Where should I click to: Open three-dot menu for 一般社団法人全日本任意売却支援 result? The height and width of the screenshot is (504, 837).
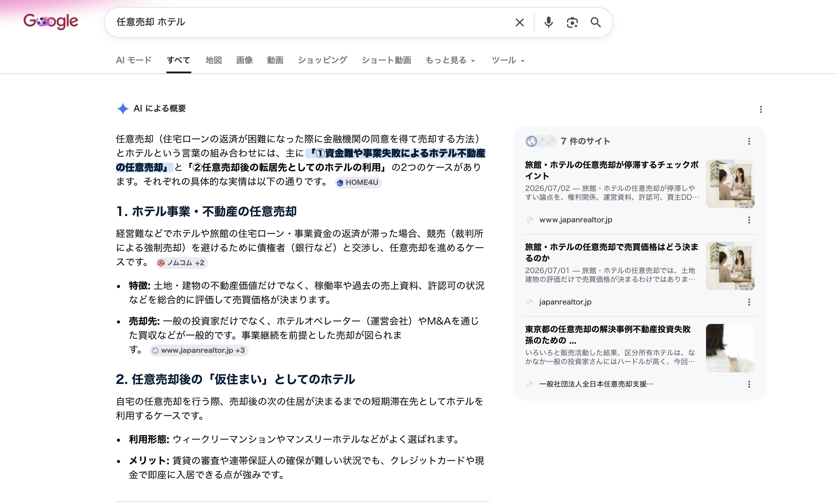(749, 385)
